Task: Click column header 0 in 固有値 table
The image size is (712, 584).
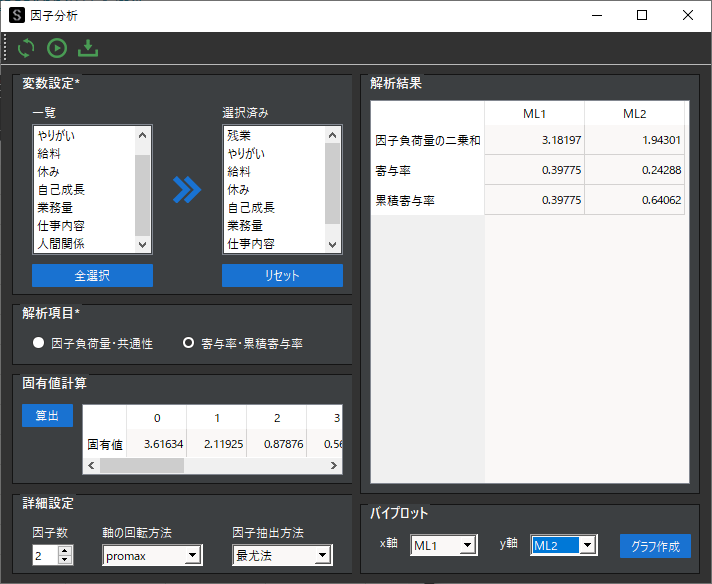Action: (157, 418)
